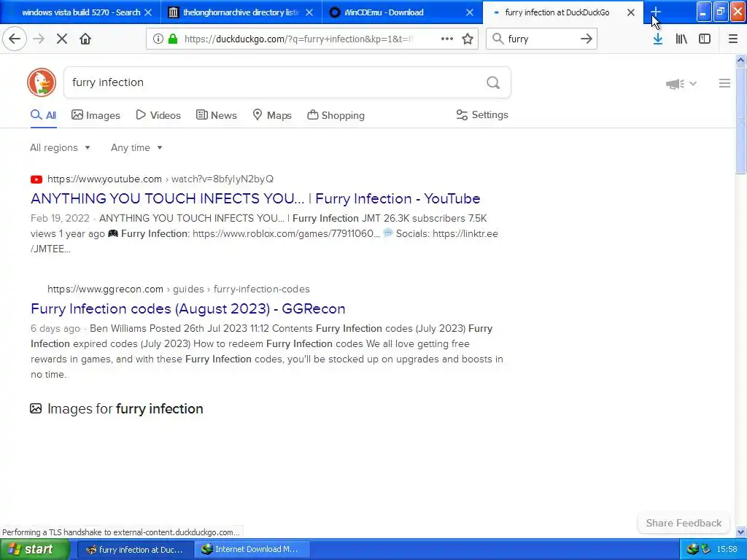The width and height of the screenshot is (747, 560).
Task: Click the DuckDuckGo search magnifier button
Action: pos(493,83)
